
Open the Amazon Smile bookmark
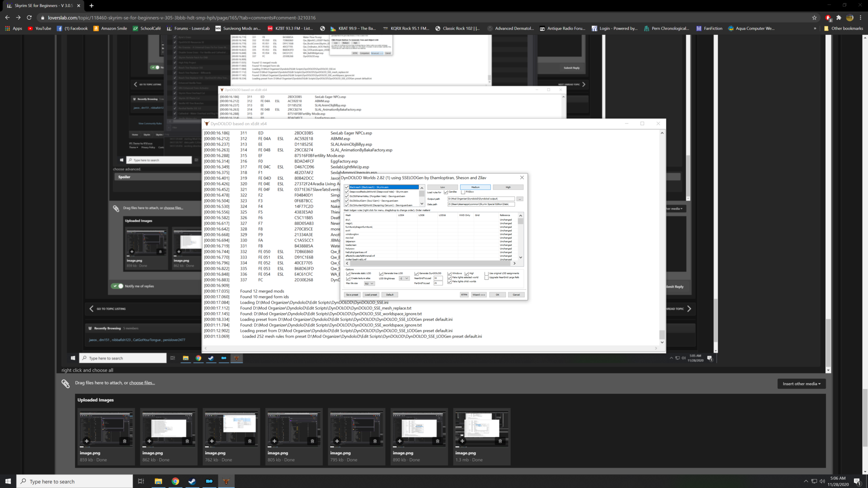(110, 28)
